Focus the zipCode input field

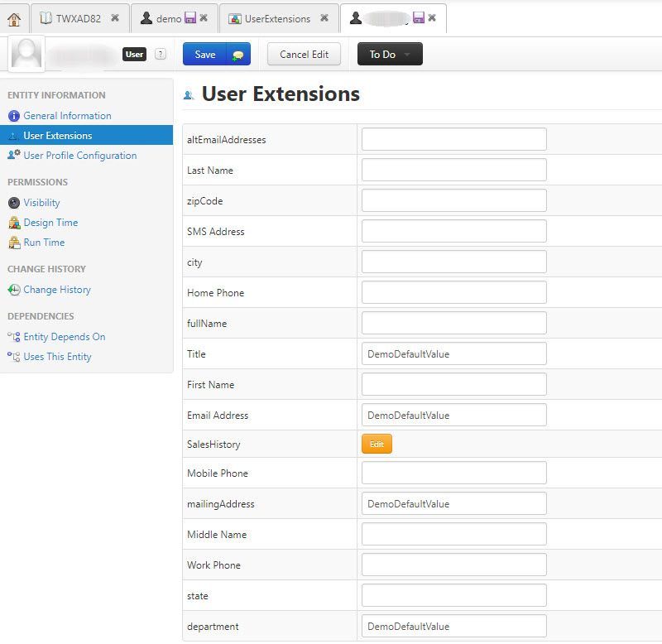click(x=453, y=200)
